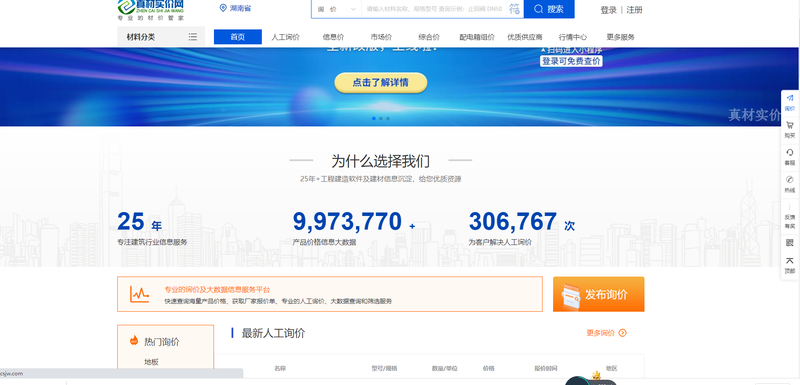Open the 材料分类 category expander

coord(161,37)
